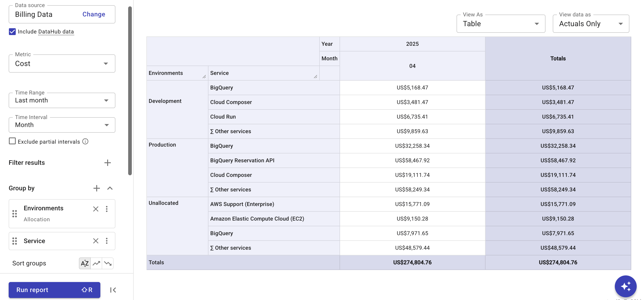Collapse the report settings sidebar

(113, 290)
